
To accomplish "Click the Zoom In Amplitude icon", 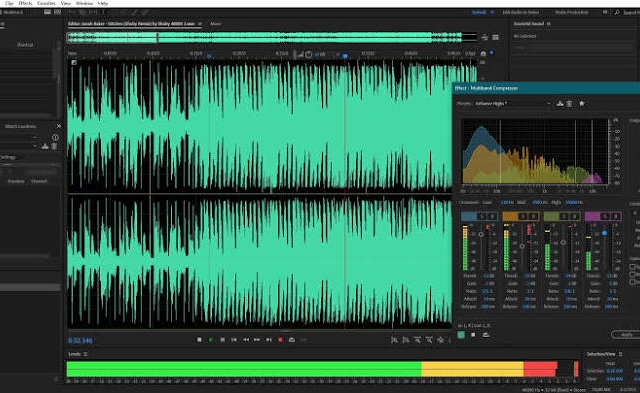I will tap(394, 340).
